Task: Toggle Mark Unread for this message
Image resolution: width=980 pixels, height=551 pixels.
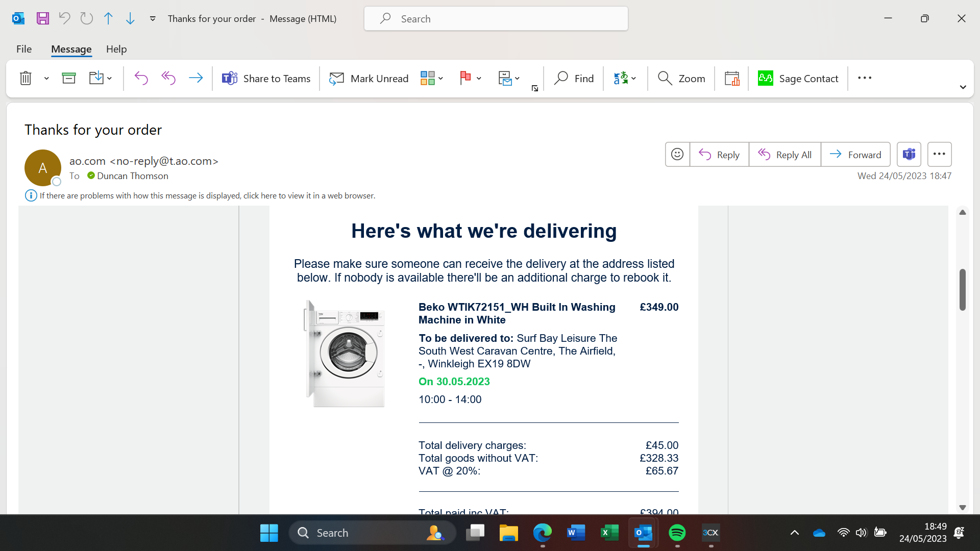Action: coord(369,79)
